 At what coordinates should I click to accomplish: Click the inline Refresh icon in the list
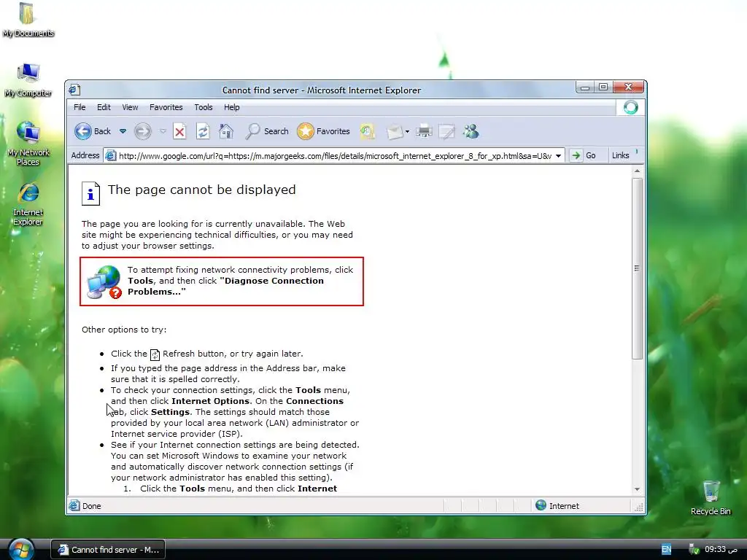tap(155, 354)
